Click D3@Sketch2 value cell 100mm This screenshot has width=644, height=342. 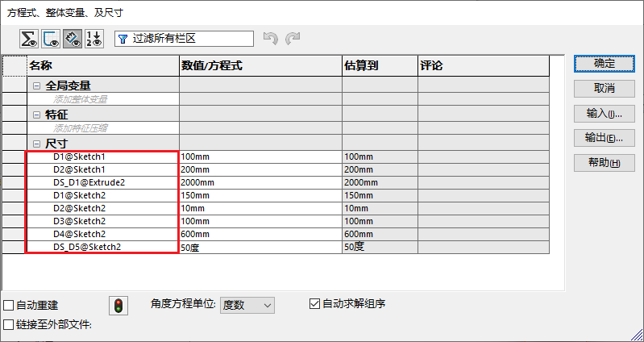coord(261,221)
